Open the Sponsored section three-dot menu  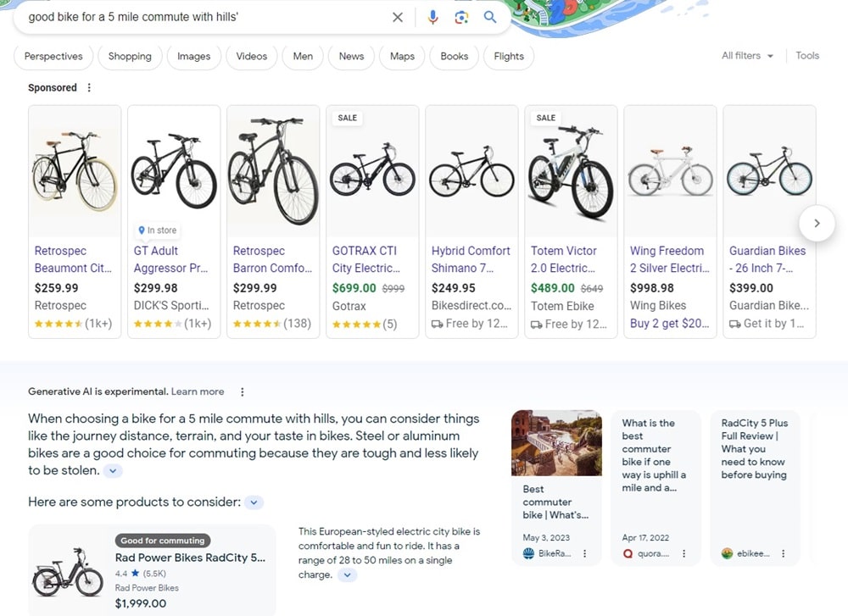pyautogui.click(x=87, y=87)
